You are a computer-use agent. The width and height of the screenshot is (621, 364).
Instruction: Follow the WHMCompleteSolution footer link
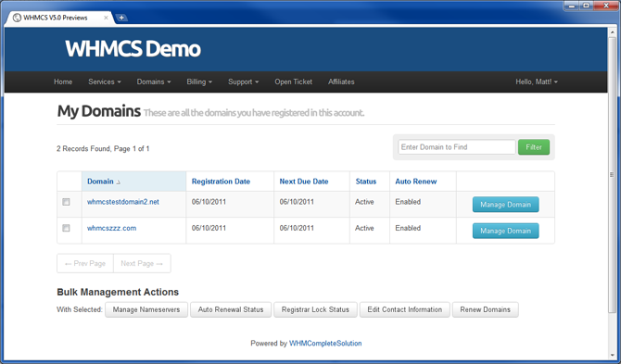pos(325,344)
